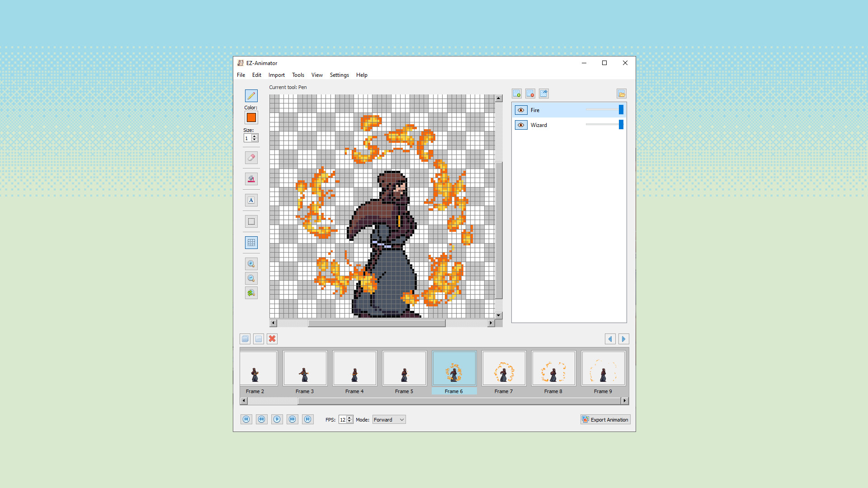Open the Edit menu

[x=257, y=75]
